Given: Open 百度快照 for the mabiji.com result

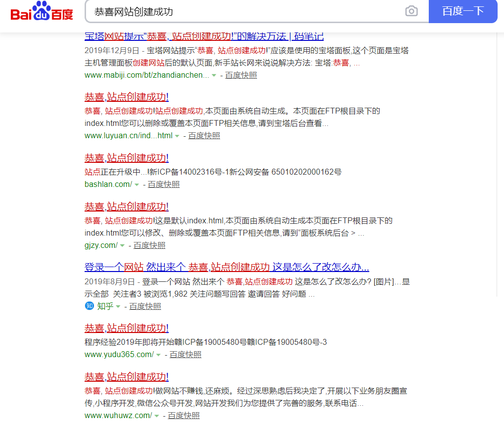Looking at the screenshot, I should (241, 75).
